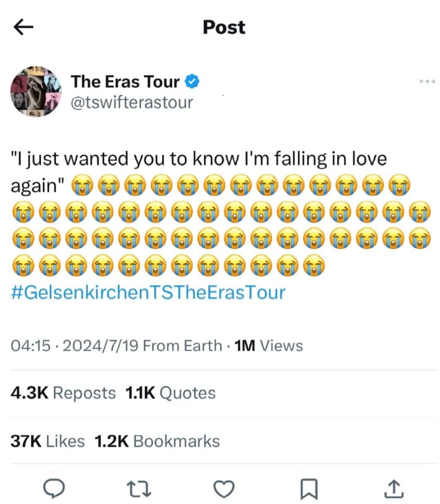The image size is (440, 504).
Task: Open the three-dot more options menu
Action: click(427, 81)
